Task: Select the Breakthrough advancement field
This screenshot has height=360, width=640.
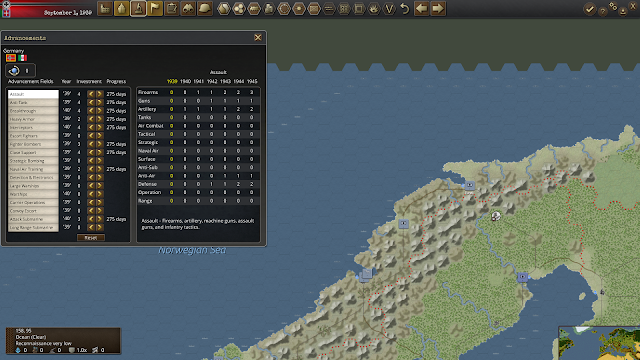Action: (x=33, y=111)
